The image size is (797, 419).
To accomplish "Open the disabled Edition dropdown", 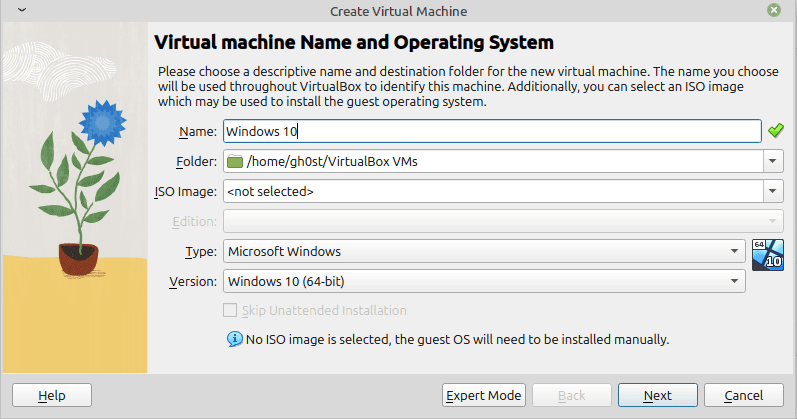I will (503, 221).
